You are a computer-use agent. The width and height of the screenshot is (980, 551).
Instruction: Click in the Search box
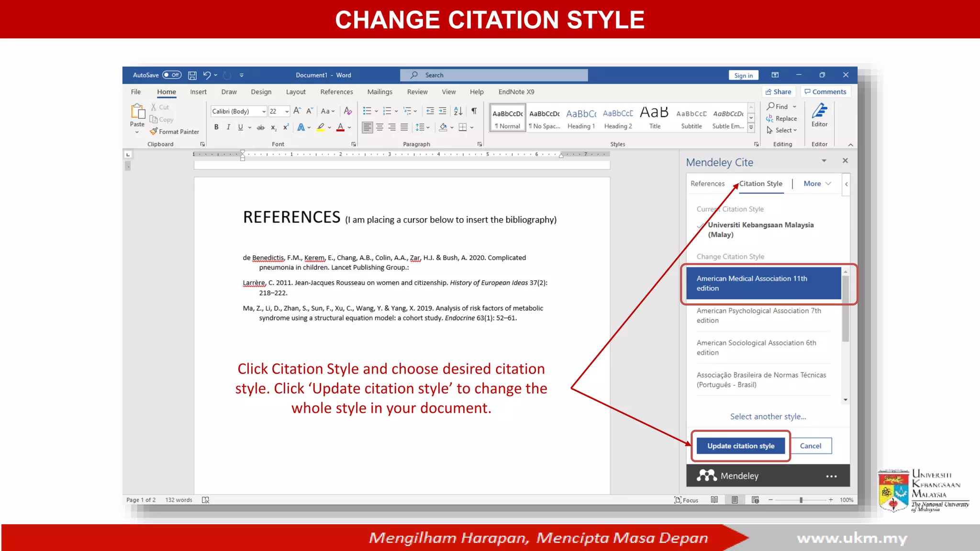click(494, 75)
